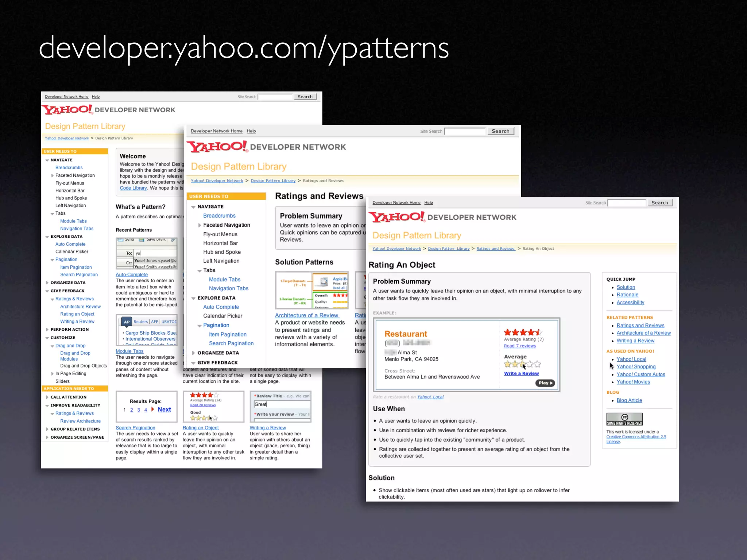Collapse Tabs group in the middle window sidebar
Image resolution: width=747 pixels, height=560 pixels.
point(200,271)
